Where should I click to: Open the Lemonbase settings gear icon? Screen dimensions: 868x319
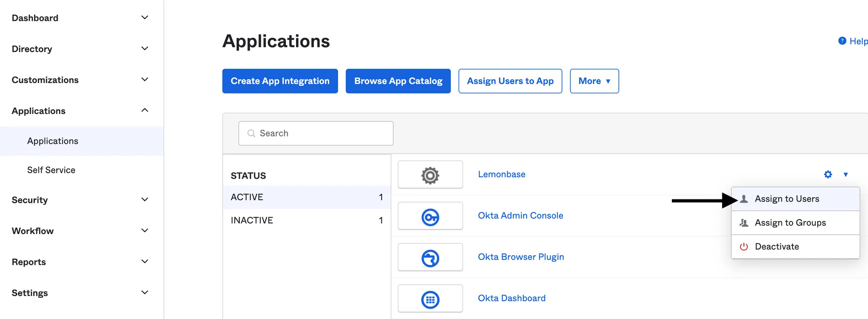point(828,174)
